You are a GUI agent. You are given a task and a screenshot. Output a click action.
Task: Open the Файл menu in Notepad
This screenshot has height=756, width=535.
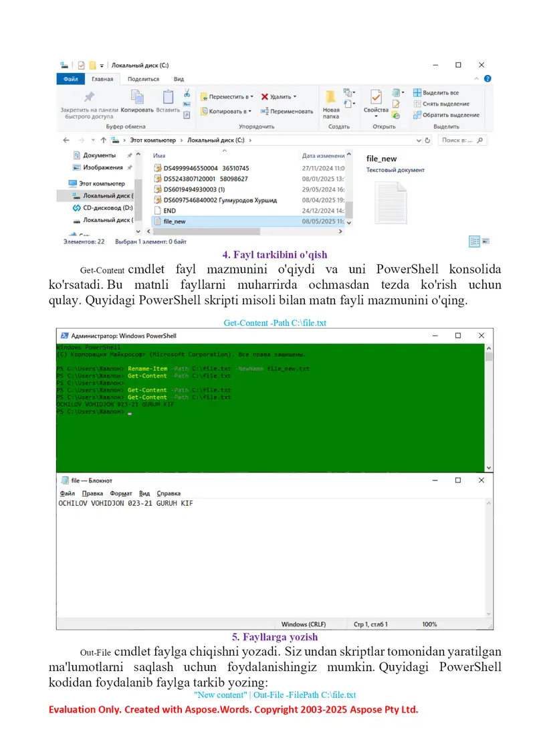68,494
